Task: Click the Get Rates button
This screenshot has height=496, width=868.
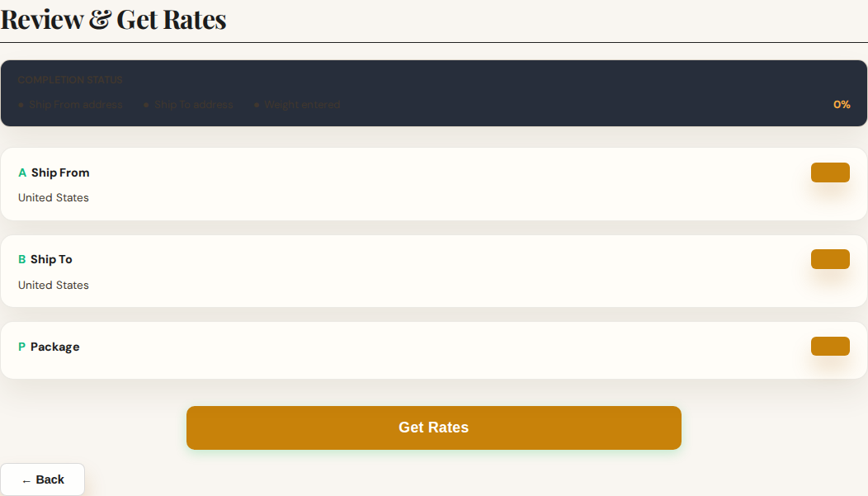Action: (434, 428)
